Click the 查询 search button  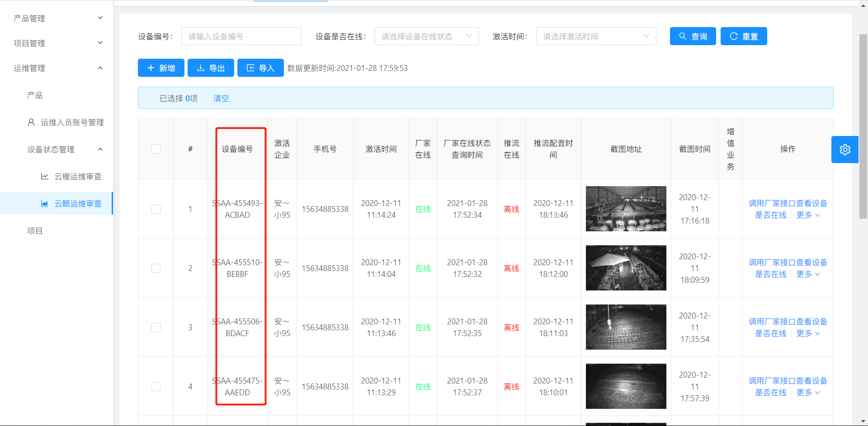point(693,36)
